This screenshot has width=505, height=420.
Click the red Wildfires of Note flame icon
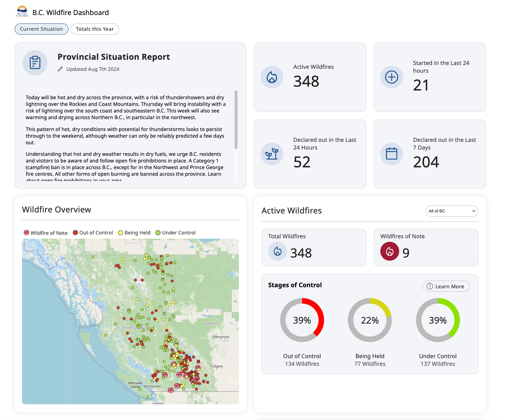[390, 251]
